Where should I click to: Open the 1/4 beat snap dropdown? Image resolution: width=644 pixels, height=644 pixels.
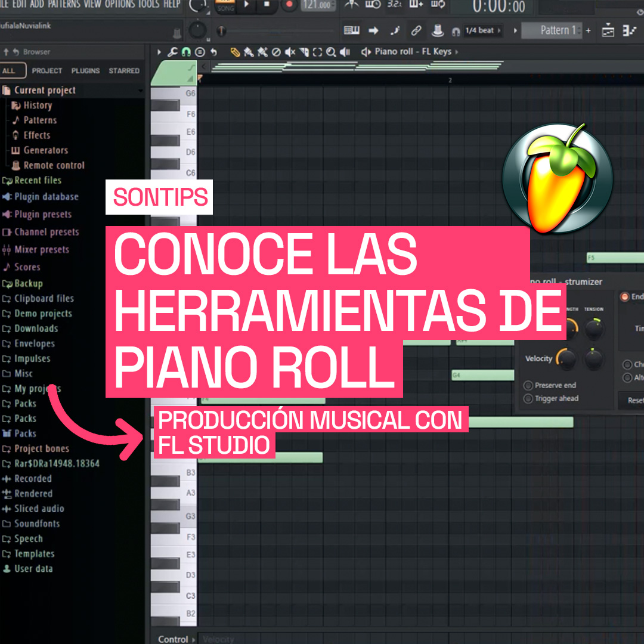click(480, 31)
